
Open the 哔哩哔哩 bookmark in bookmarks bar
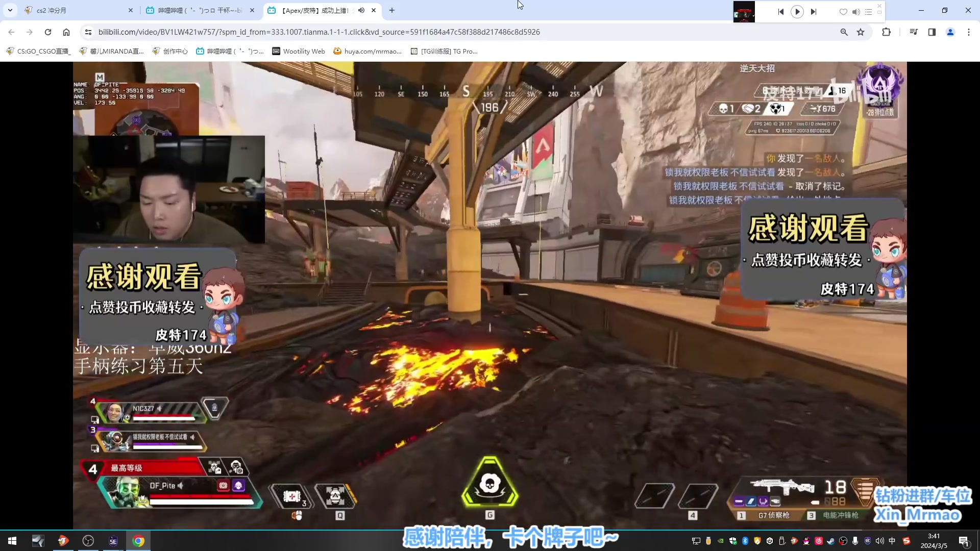230,51
